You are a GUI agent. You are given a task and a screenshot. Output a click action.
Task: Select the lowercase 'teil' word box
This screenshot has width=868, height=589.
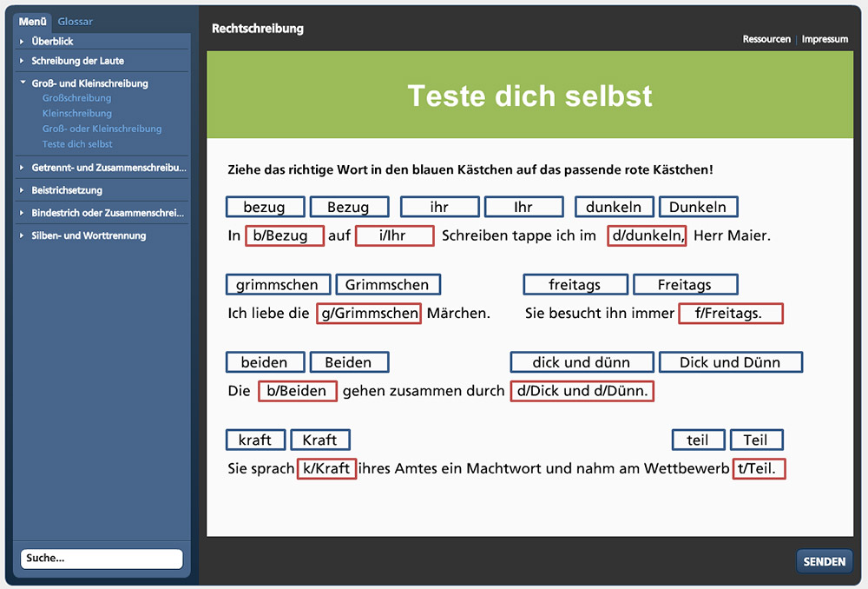(699, 440)
